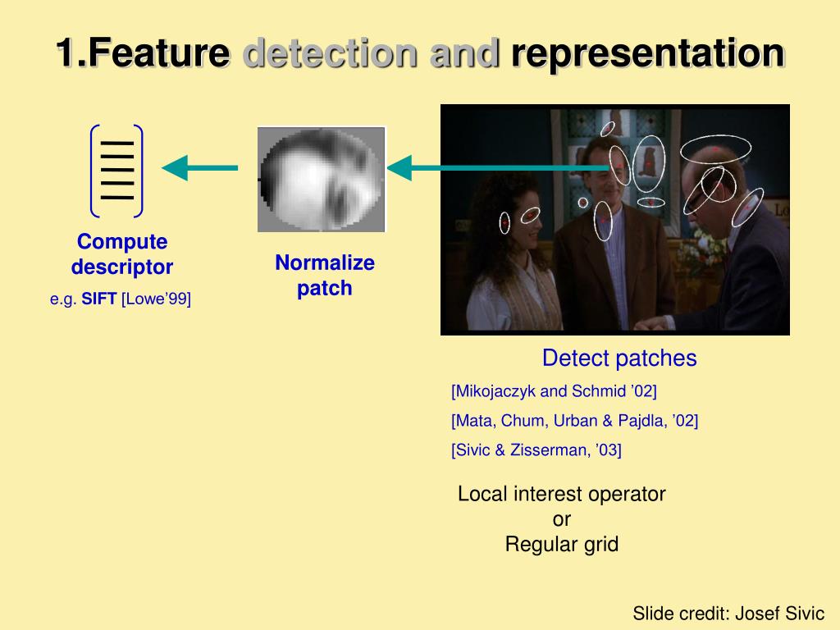Viewport: 840px width, 630px height.
Task: Click the slide title '1.Feature detection and representation'
Action: 420,52
